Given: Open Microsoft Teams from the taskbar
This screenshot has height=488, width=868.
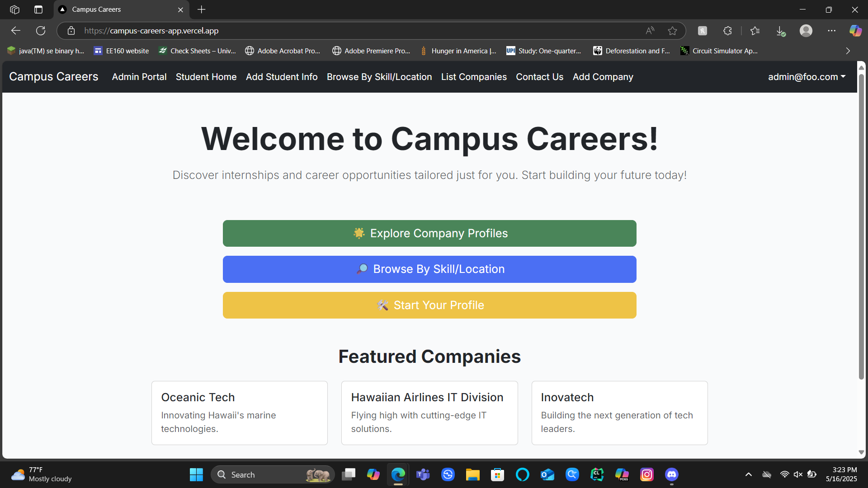Looking at the screenshot, I should pyautogui.click(x=423, y=474).
